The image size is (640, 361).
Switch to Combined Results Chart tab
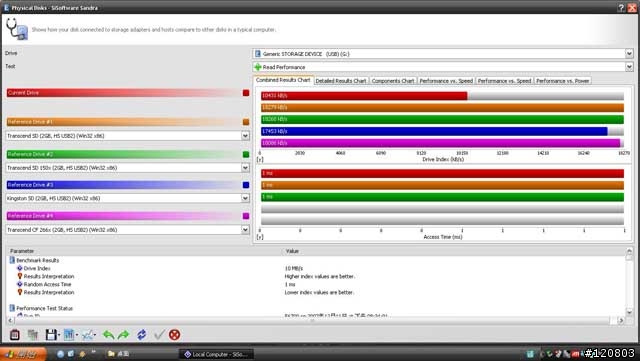283,80
